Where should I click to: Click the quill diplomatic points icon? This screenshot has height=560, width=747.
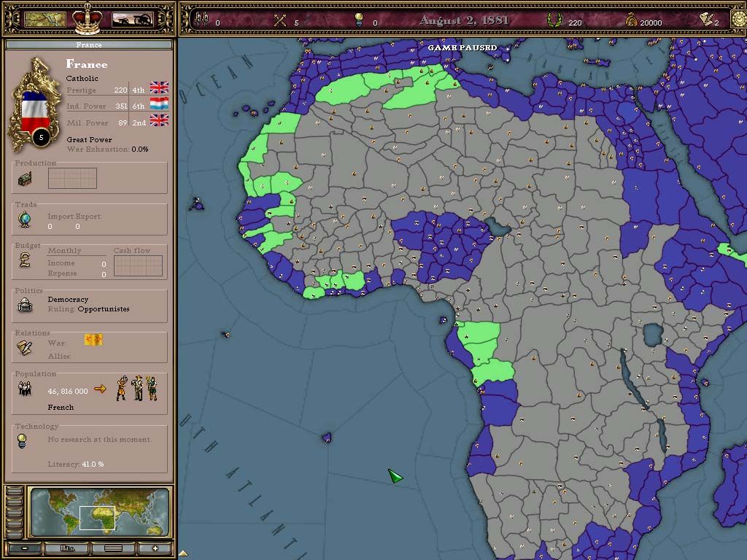706,19
